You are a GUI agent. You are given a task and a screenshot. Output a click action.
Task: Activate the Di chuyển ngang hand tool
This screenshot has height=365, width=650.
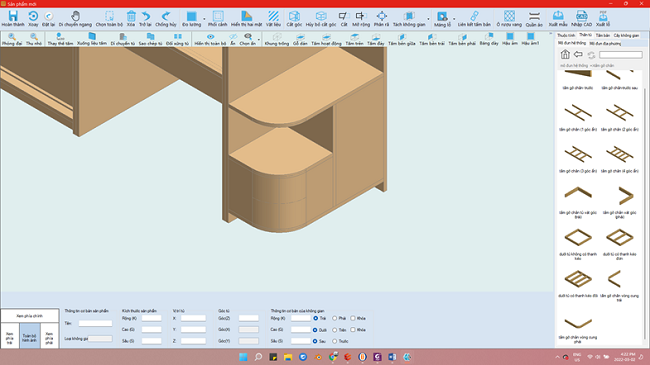point(75,19)
